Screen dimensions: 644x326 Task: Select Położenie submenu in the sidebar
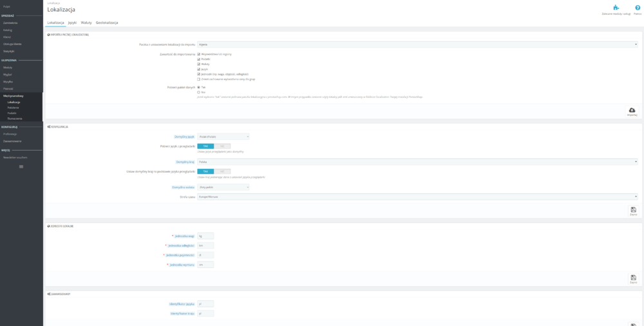[x=13, y=108]
